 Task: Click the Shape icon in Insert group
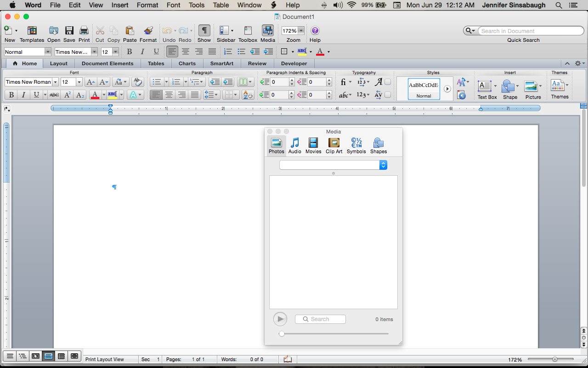coord(508,86)
